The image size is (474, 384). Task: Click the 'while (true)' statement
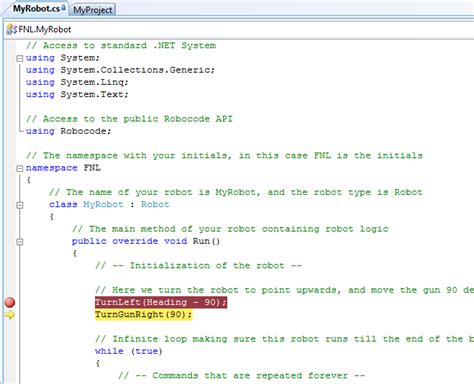(129, 351)
